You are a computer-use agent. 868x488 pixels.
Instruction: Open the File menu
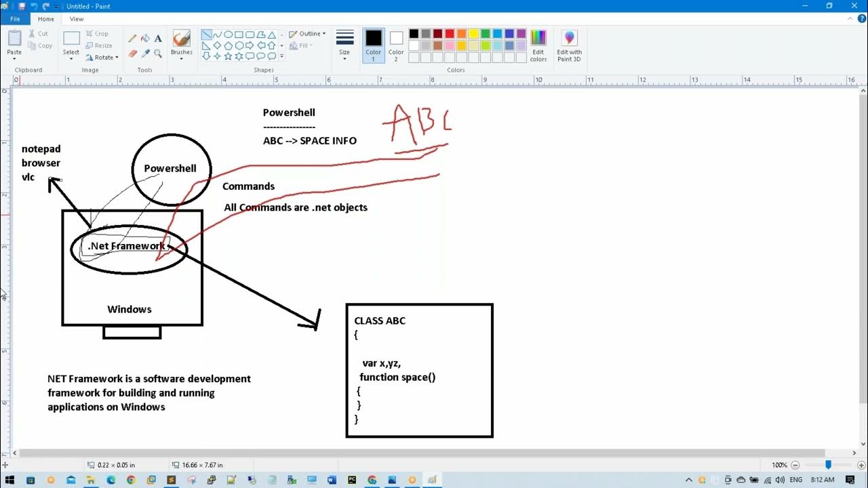point(15,19)
